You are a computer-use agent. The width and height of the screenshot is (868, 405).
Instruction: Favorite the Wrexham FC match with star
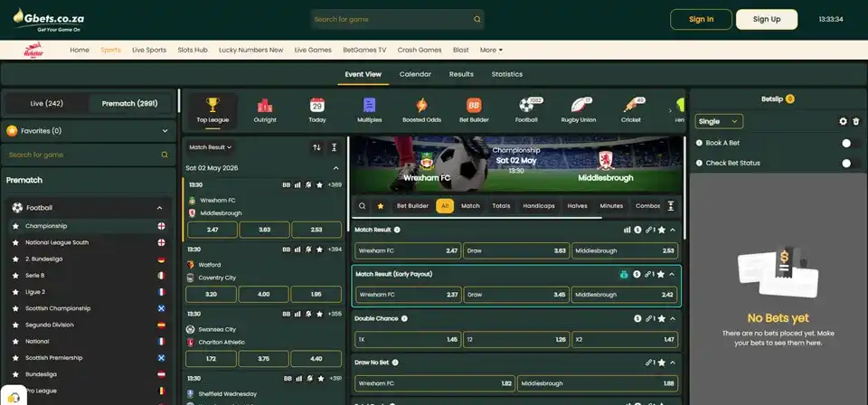coord(319,184)
